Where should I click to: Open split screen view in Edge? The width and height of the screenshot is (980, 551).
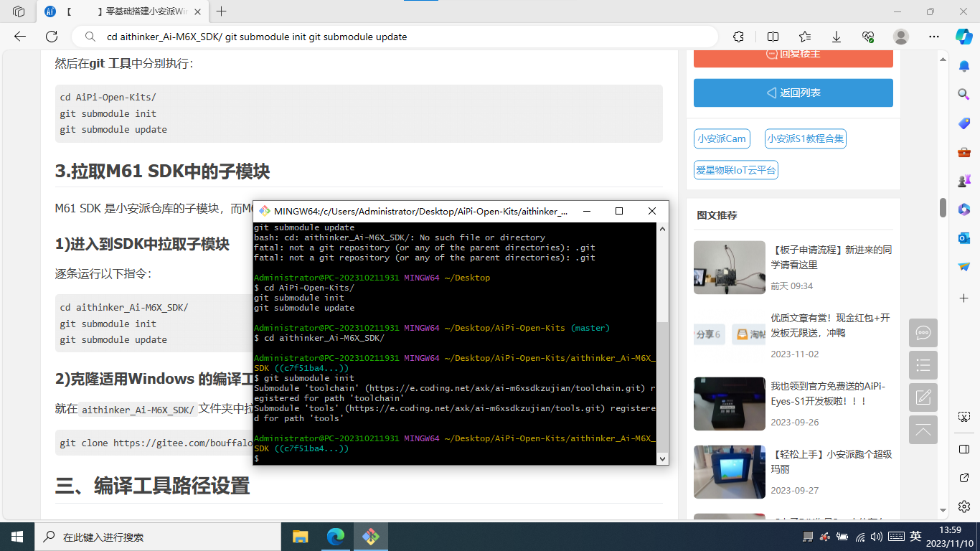click(x=773, y=37)
